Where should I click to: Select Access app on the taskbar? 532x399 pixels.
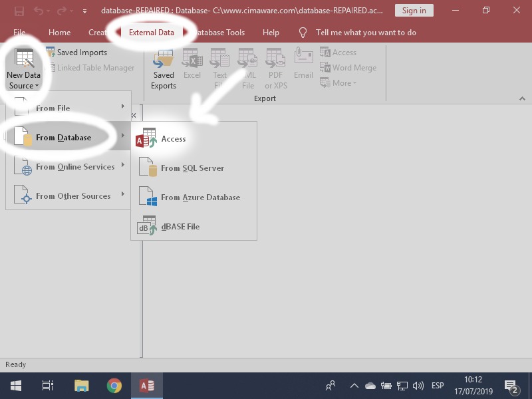pos(147,386)
